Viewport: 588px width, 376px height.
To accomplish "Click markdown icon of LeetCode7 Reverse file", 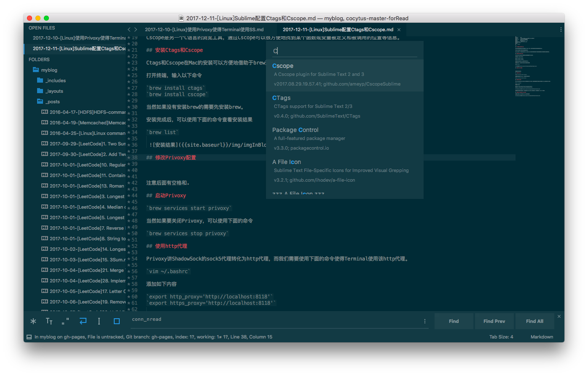I will (x=45, y=228).
